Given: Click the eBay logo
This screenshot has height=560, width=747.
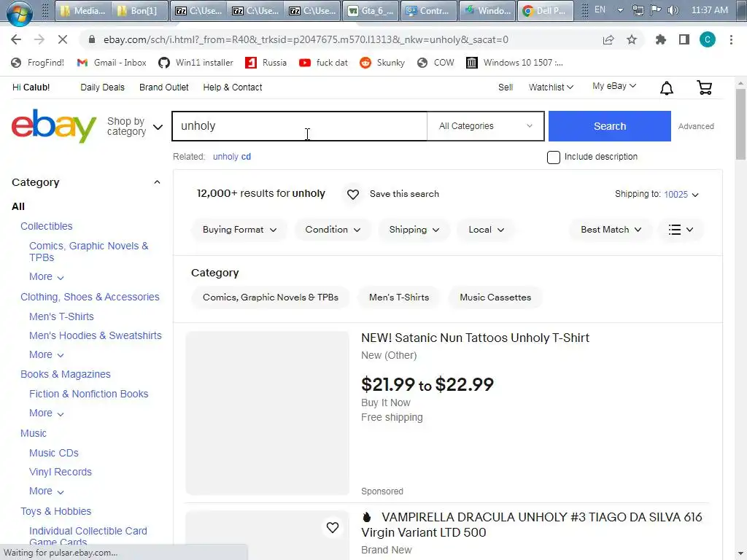Looking at the screenshot, I should point(54,125).
